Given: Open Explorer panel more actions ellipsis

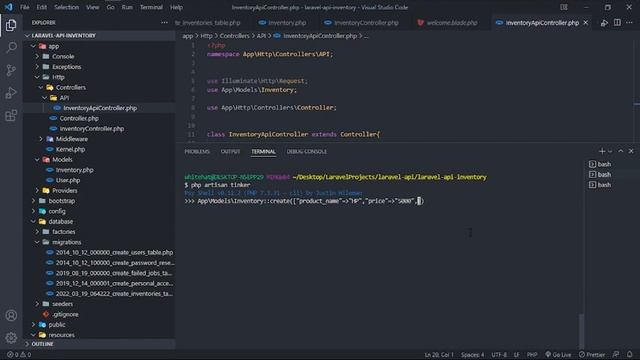Looking at the screenshot, I should 164,22.
